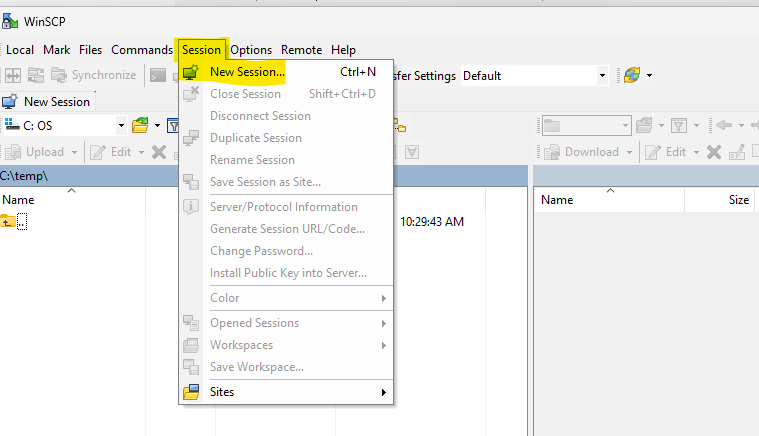This screenshot has width=759, height=436.
Task: Select the parent directory folder entry
Action: [15, 222]
